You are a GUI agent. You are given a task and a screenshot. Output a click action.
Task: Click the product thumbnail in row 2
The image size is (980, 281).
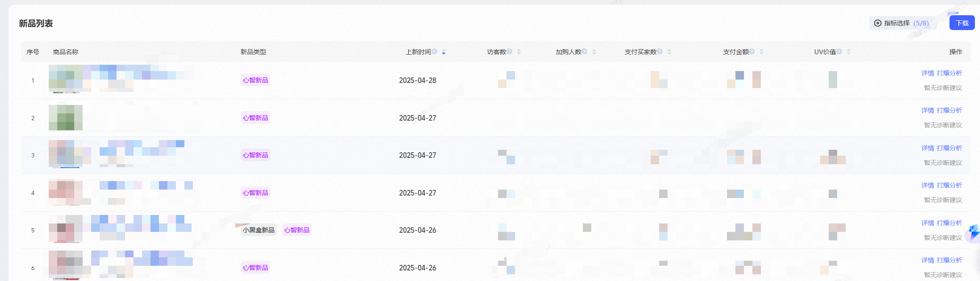click(x=66, y=118)
